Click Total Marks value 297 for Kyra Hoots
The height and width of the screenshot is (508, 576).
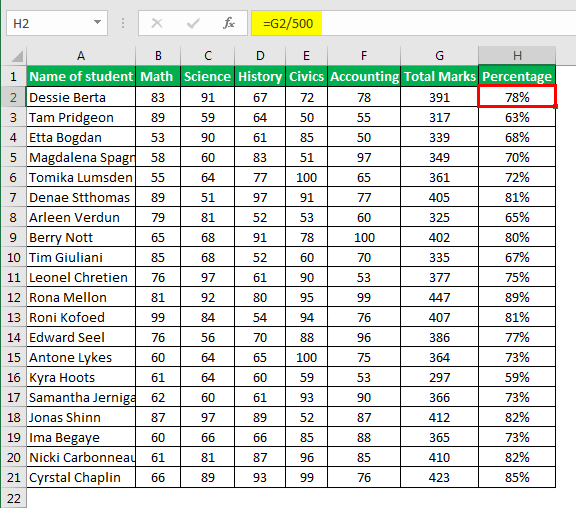439,377
